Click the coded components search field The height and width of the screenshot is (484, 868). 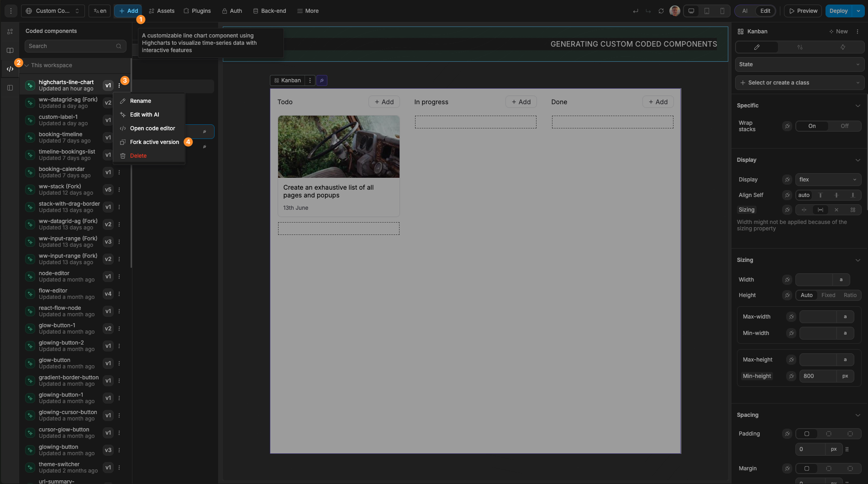click(x=75, y=46)
